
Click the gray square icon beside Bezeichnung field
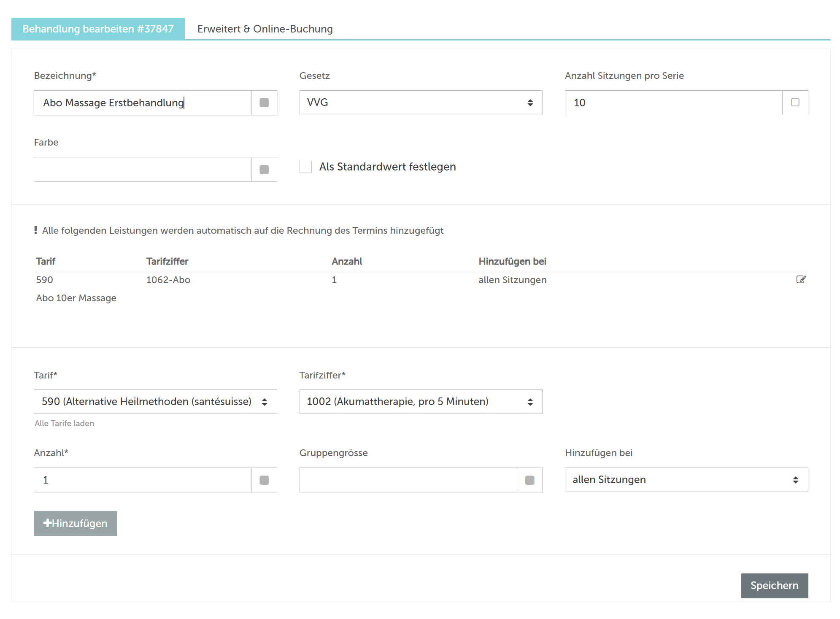[x=264, y=103]
